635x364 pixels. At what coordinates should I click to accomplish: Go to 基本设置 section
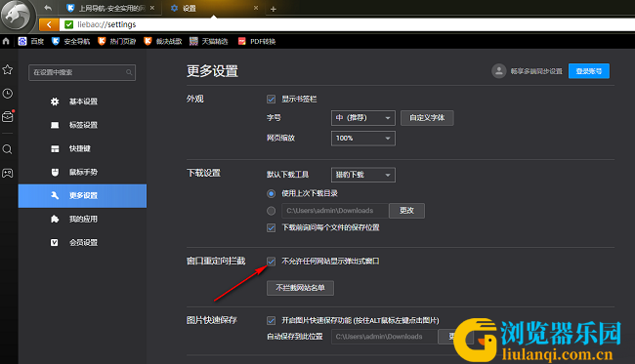pyautogui.click(x=83, y=101)
